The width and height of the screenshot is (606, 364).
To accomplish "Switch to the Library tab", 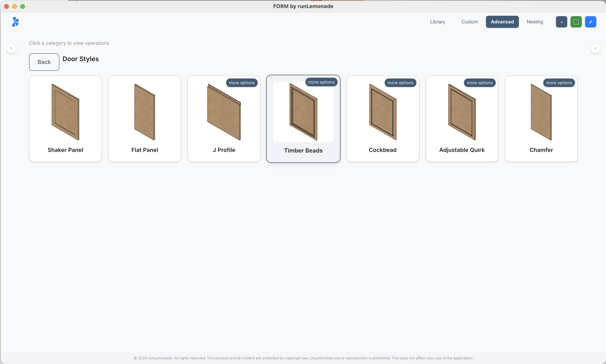I will click(x=437, y=22).
